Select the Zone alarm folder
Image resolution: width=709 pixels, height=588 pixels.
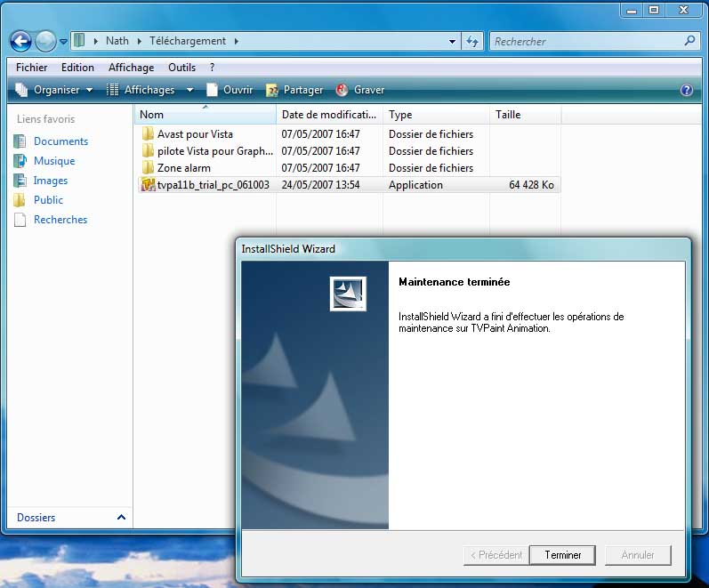click(184, 168)
